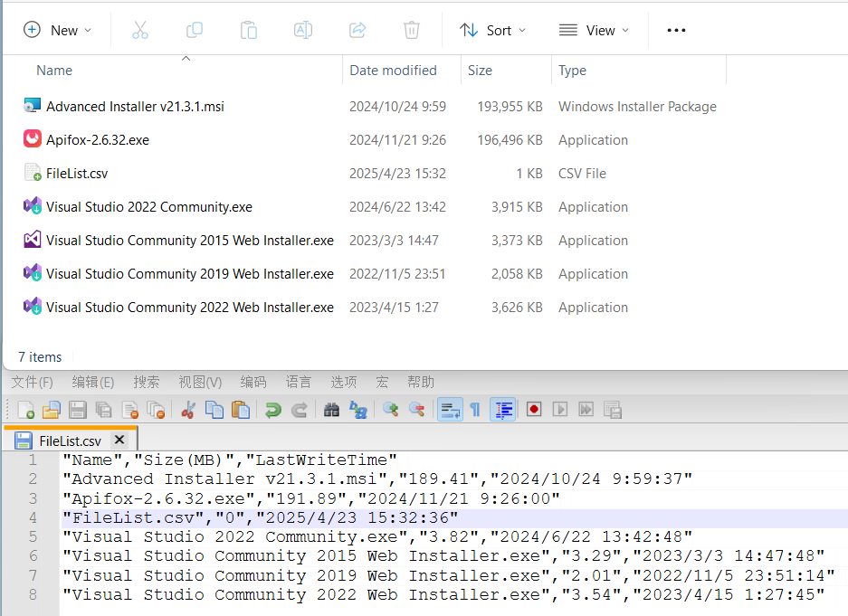This screenshot has height=616, width=848.
Task: Expand the New dropdown in File Explorer
Action: click(57, 30)
